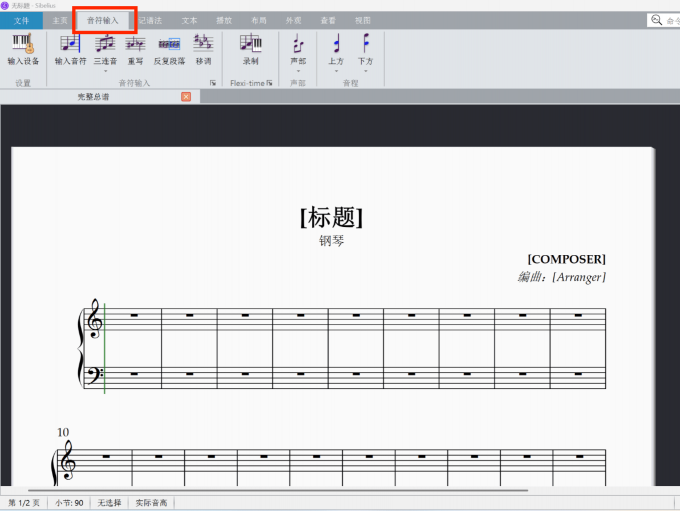Click the bass clef in first system

pos(96,375)
